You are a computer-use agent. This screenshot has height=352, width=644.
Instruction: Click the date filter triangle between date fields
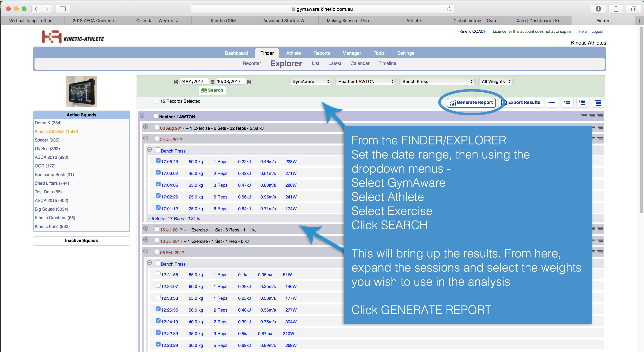[213, 82]
